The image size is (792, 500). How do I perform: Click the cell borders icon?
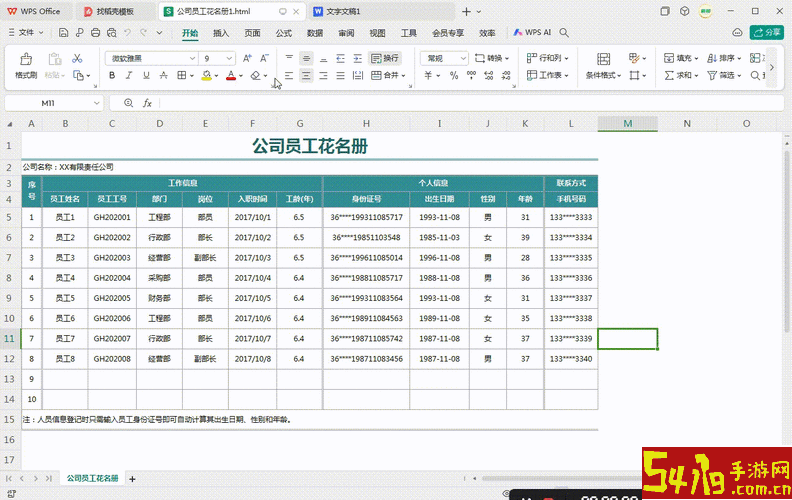(181, 75)
